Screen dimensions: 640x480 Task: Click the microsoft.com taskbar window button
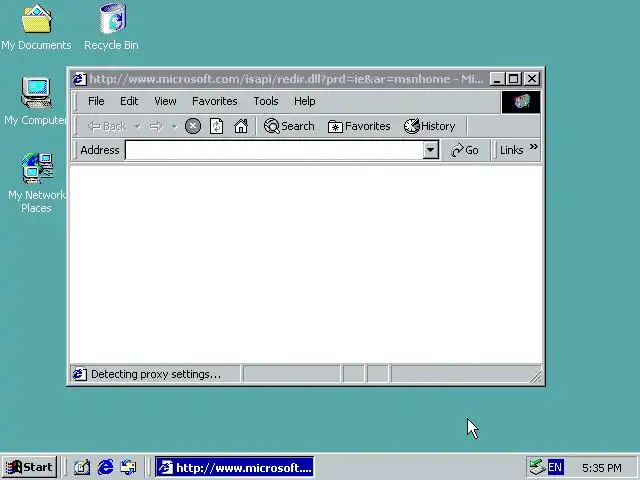pos(234,467)
